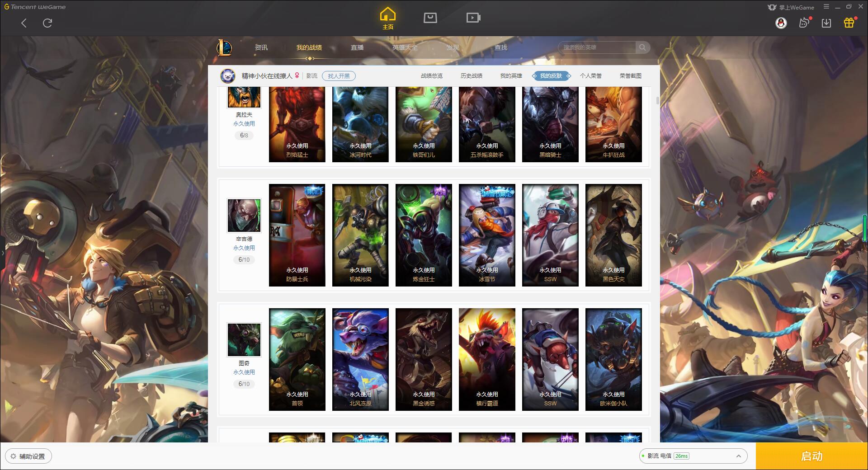Click the 找人开黑 button
The image size is (868, 470).
tap(339, 76)
